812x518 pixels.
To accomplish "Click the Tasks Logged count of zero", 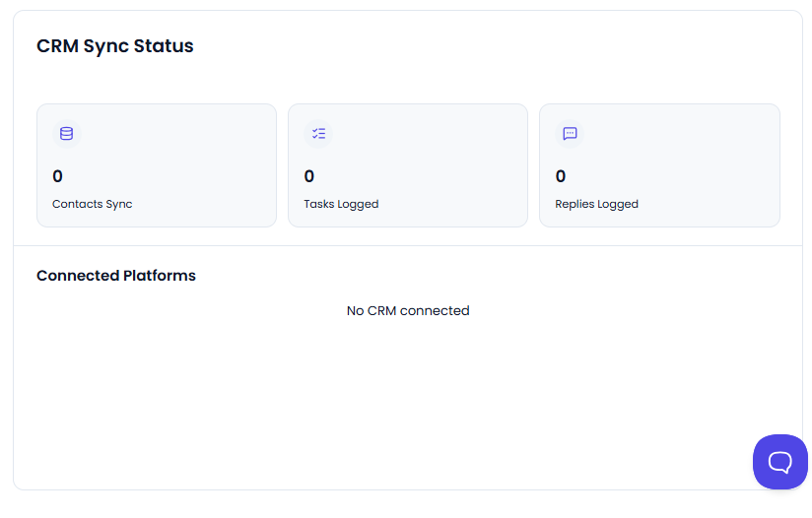I will coord(309,176).
